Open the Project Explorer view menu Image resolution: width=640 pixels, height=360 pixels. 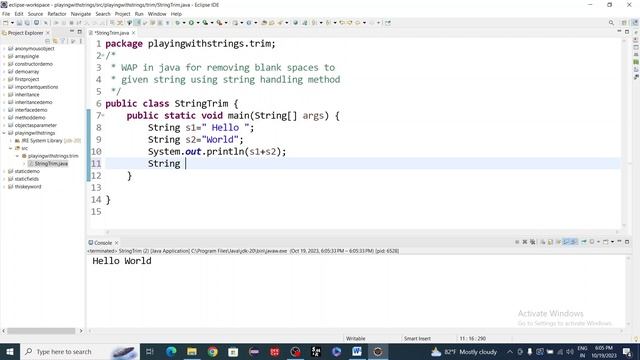[x=80, y=41]
